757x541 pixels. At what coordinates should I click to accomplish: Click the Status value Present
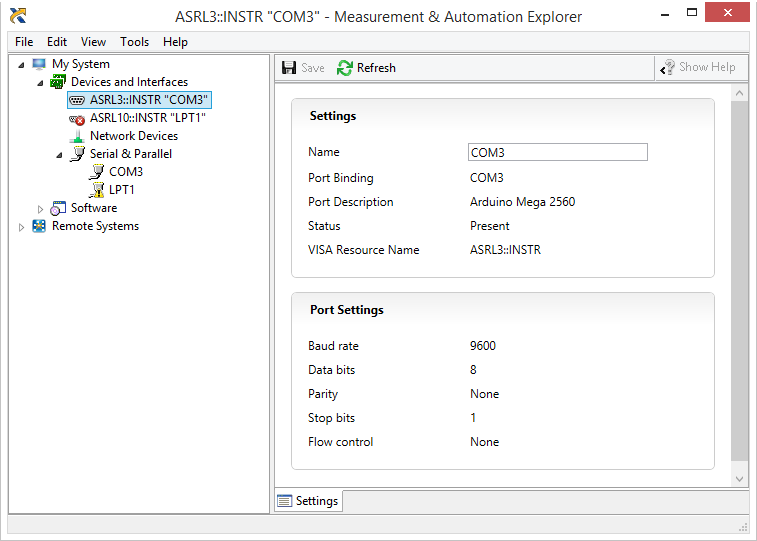(490, 226)
